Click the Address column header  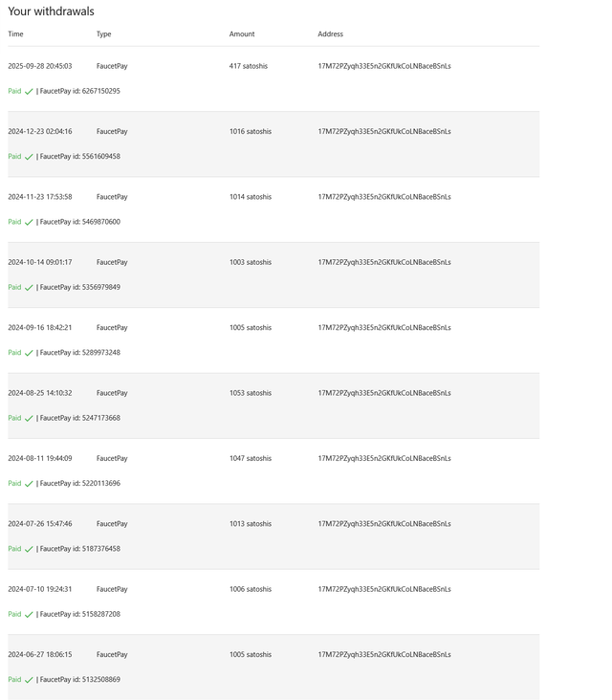pyautogui.click(x=330, y=34)
